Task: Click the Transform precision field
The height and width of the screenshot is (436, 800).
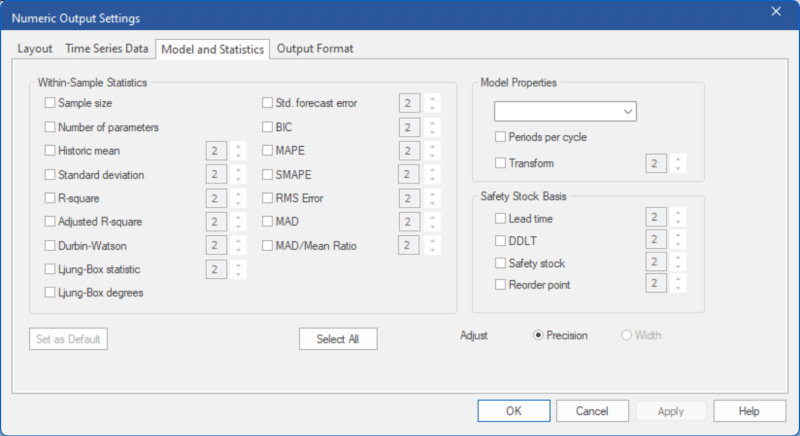Action: coord(656,164)
